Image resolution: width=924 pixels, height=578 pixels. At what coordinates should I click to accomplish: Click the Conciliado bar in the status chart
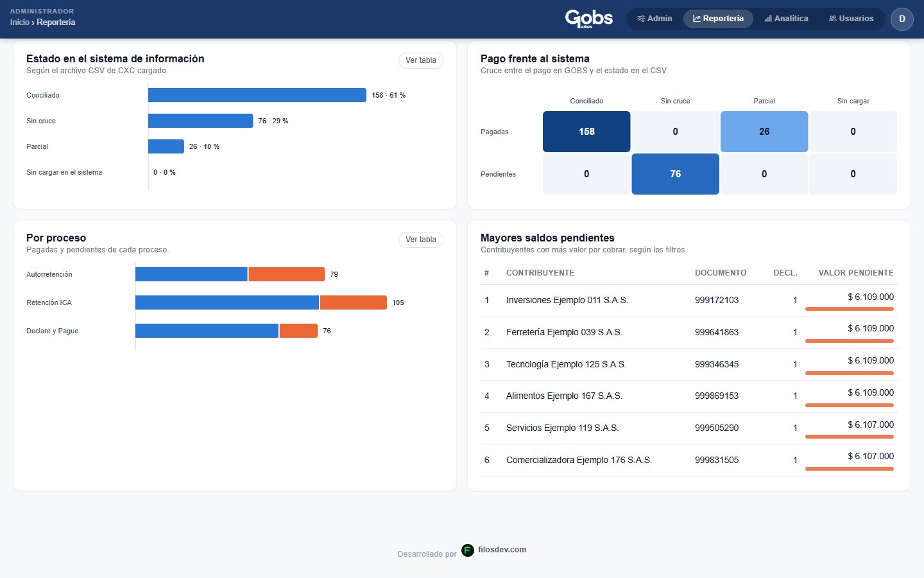pyautogui.click(x=257, y=95)
